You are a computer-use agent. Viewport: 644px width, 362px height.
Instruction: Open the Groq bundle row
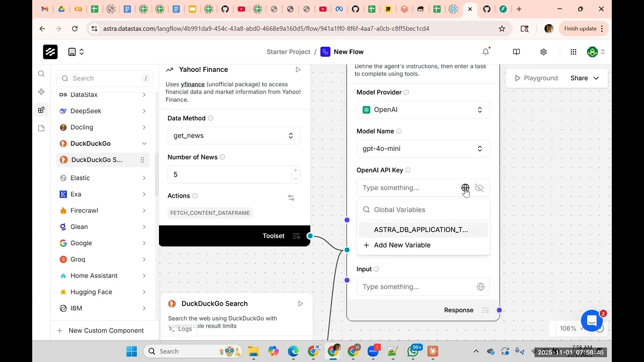(103, 259)
